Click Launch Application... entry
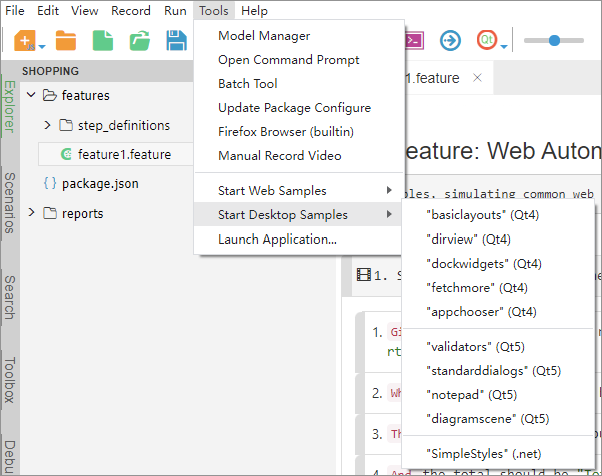This screenshot has height=476, width=602. coord(299,239)
